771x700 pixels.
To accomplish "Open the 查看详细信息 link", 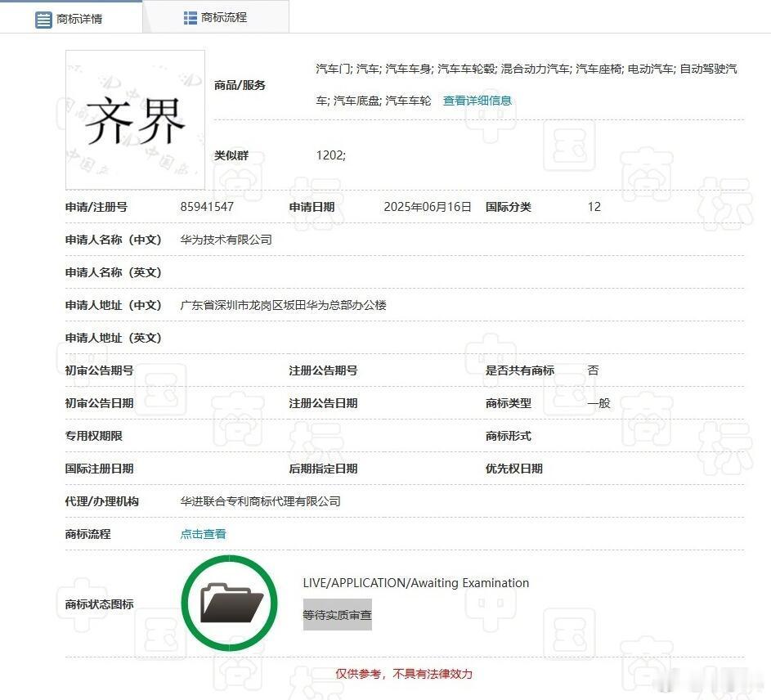I will tap(477, 101).
